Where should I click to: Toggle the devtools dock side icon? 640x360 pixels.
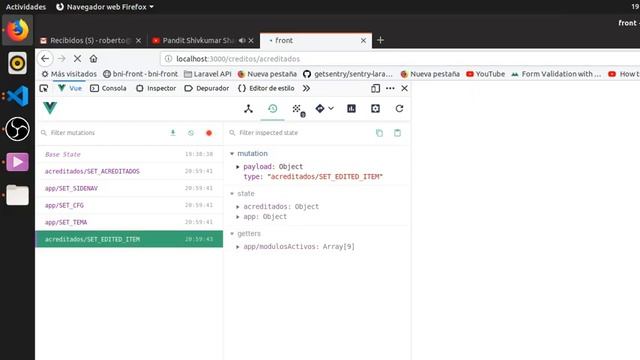376,88
